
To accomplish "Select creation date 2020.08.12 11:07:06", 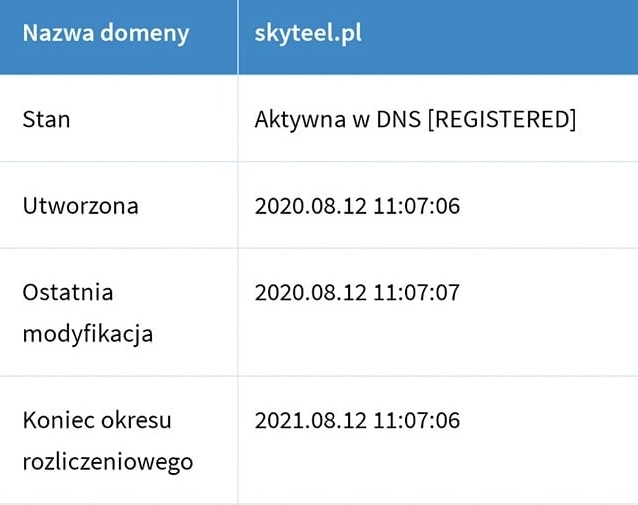I will [x=357, y=206].
